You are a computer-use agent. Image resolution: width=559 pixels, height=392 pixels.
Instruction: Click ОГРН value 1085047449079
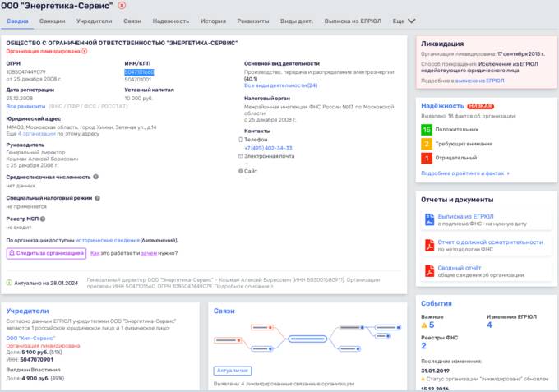point(25,72)
